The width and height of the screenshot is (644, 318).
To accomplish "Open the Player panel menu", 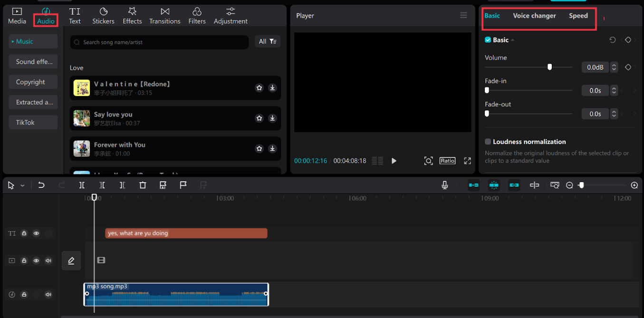I will pos(463,16).
